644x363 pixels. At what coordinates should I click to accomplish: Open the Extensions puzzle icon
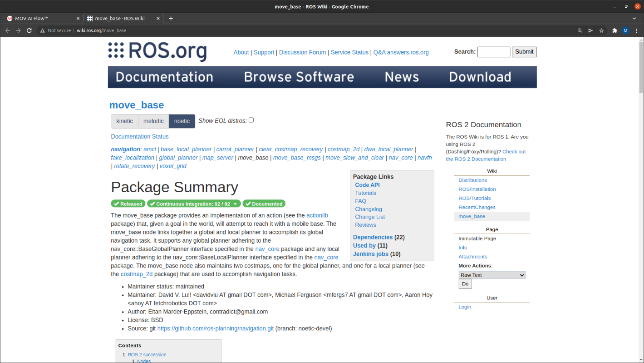tap(615, 30)
